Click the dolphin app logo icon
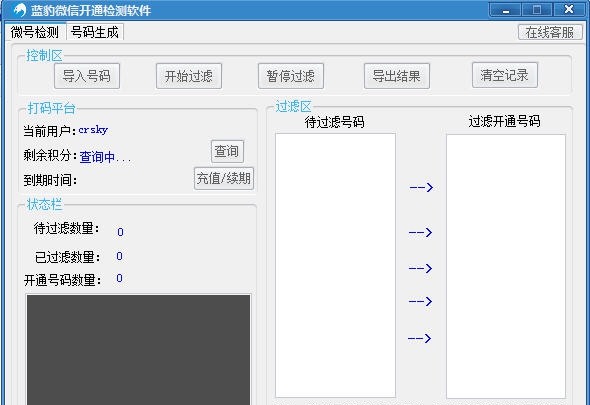 click(19, 10)
